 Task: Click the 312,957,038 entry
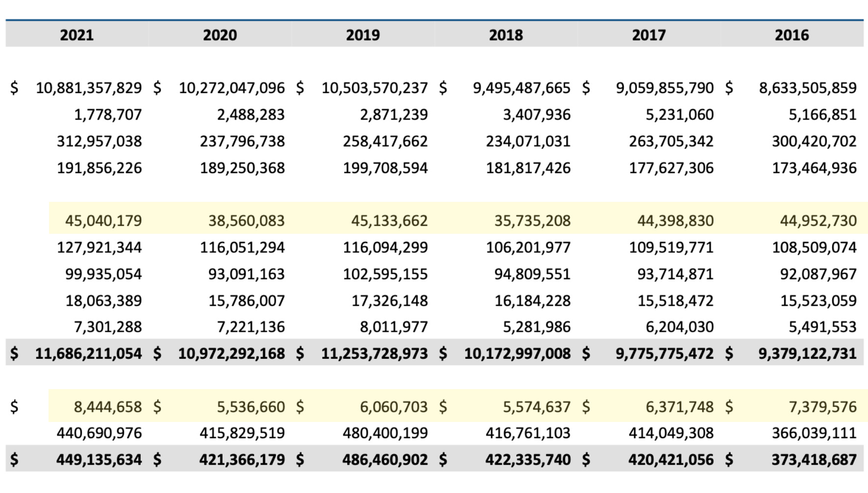[100, 141]
